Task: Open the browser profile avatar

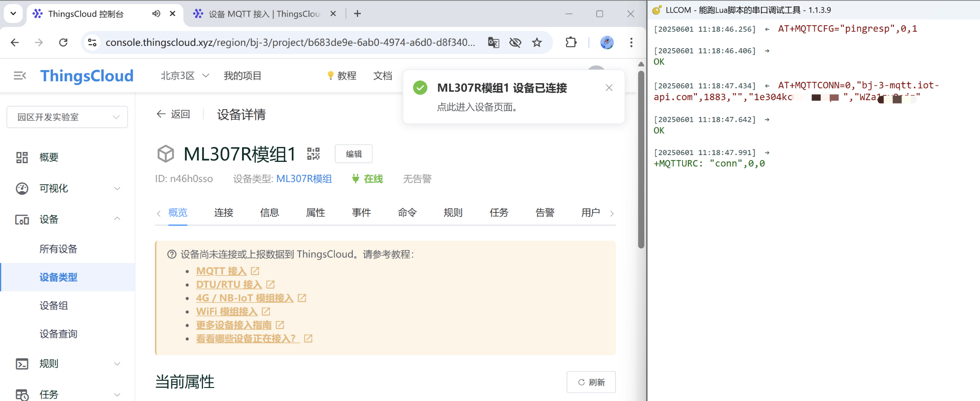Action: point(607,42)
